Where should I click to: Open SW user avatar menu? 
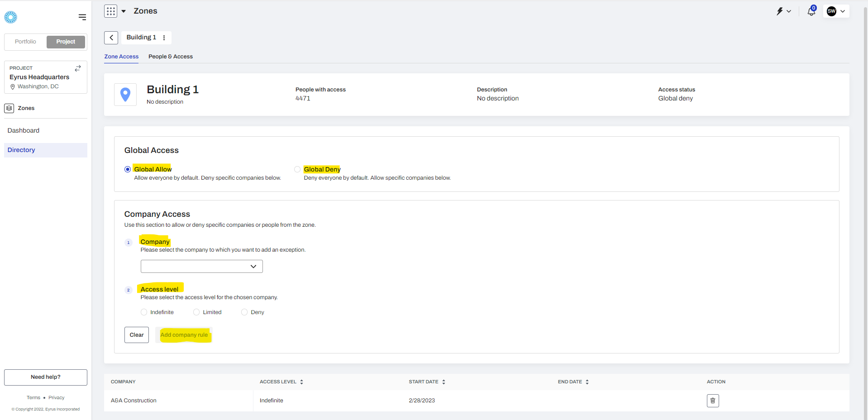831,11
